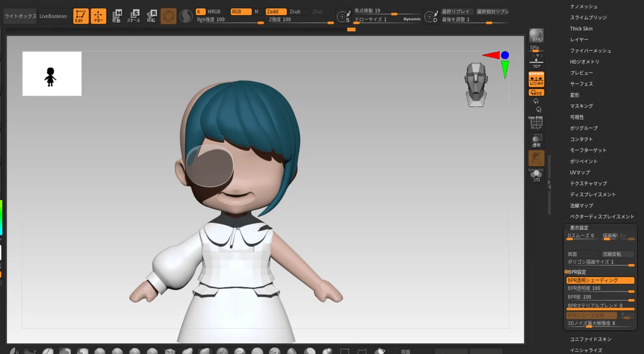Image resolution: width=644 pixels, height=354 pixels.
Task: Open ポリペイント section
Action: coord(583,161)
